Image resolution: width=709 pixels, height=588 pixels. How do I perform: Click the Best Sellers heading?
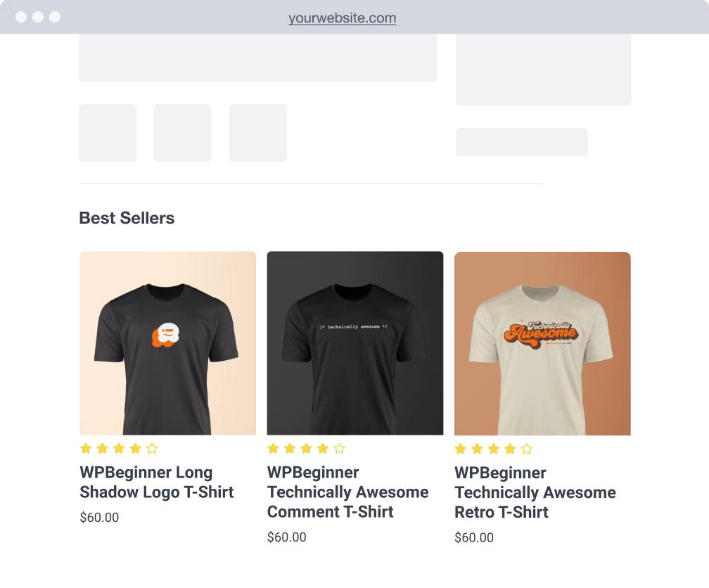tap(127, 218)
